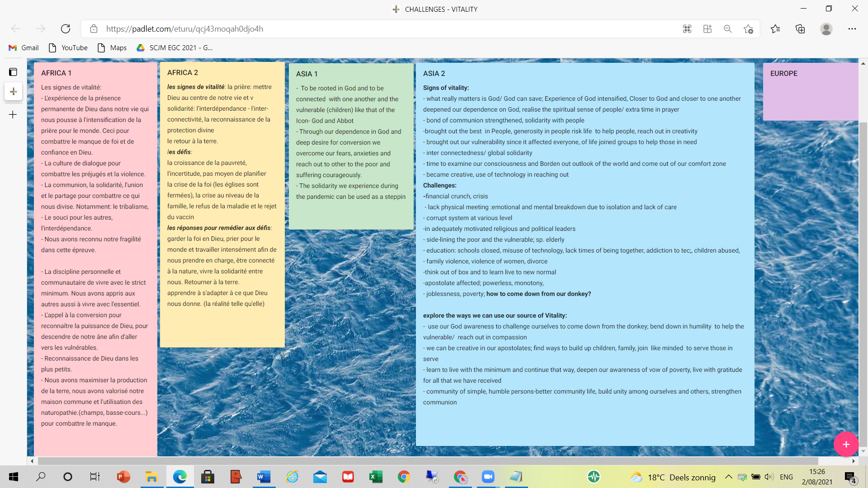Viewport: 868px width, 488px height.
Task: Add this page to favorites star
Action: click(x=748, y=29)
